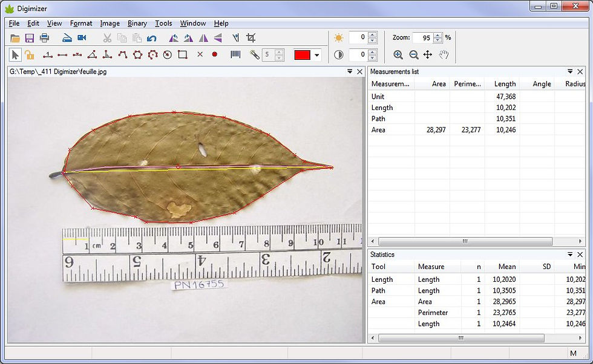Rotate the image left
The height and width of the screenshot is (364, 593).
[x=174, y=38]
